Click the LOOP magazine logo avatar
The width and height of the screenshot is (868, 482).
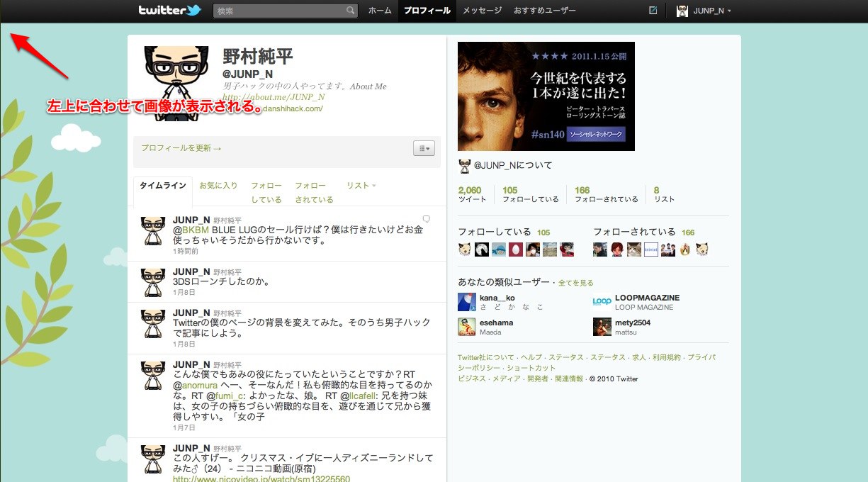tap(602, 302)
